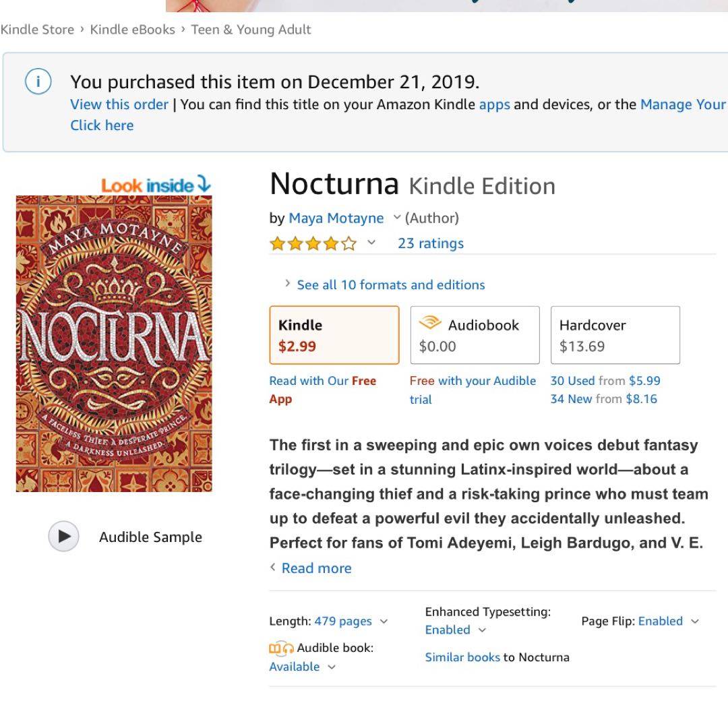Click the info icon in purchase notice

click(x=38, y=82)
